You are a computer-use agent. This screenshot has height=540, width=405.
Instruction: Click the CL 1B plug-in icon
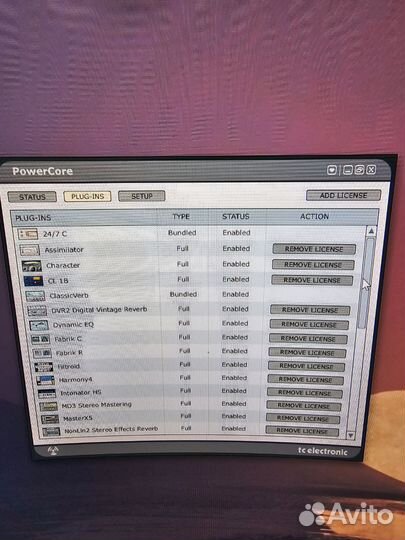click(x=33, y=281)
